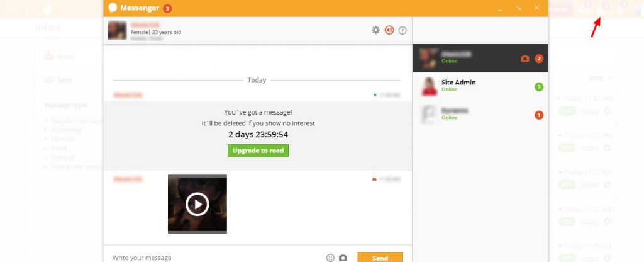
Task: Filter by Read messages on background page
Action: click(x=57, y=148)
